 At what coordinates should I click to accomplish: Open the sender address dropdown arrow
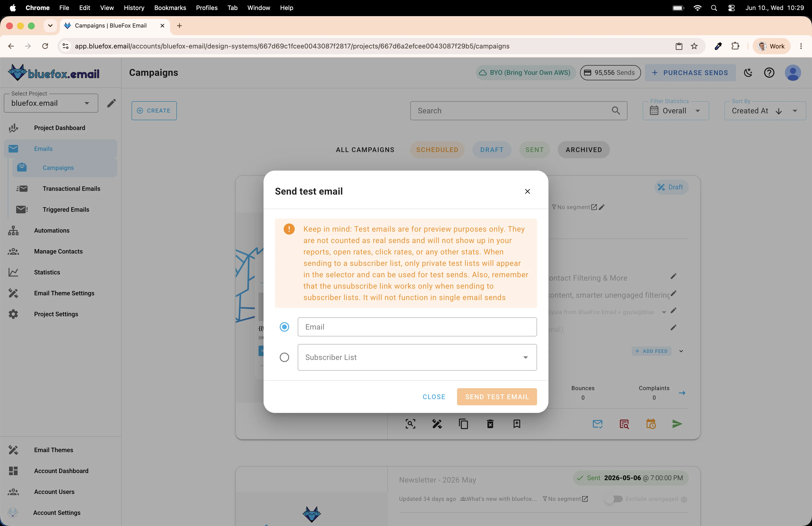tap(664, 312)
